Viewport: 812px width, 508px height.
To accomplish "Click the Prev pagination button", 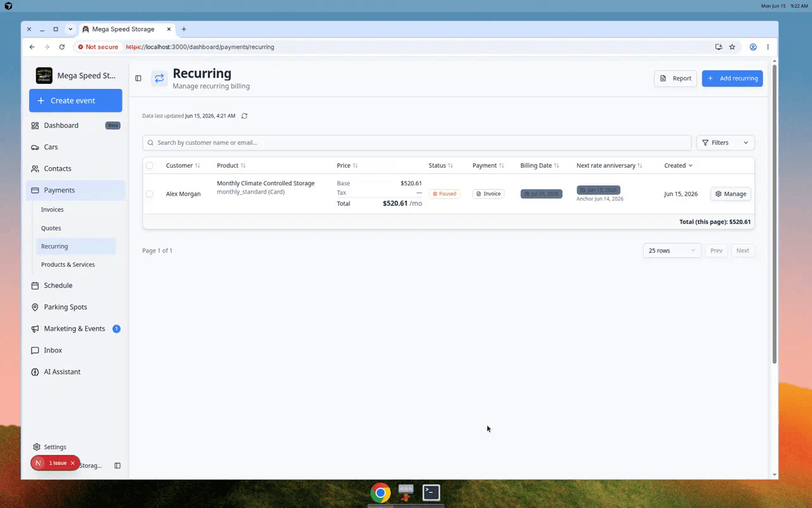I will [716, 251].
